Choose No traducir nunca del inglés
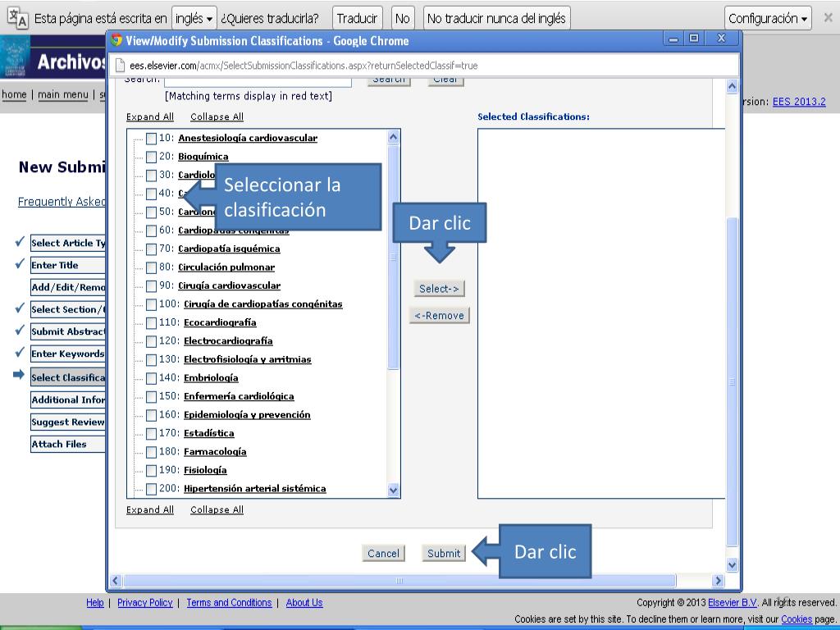840x630 pixels. 496,19
